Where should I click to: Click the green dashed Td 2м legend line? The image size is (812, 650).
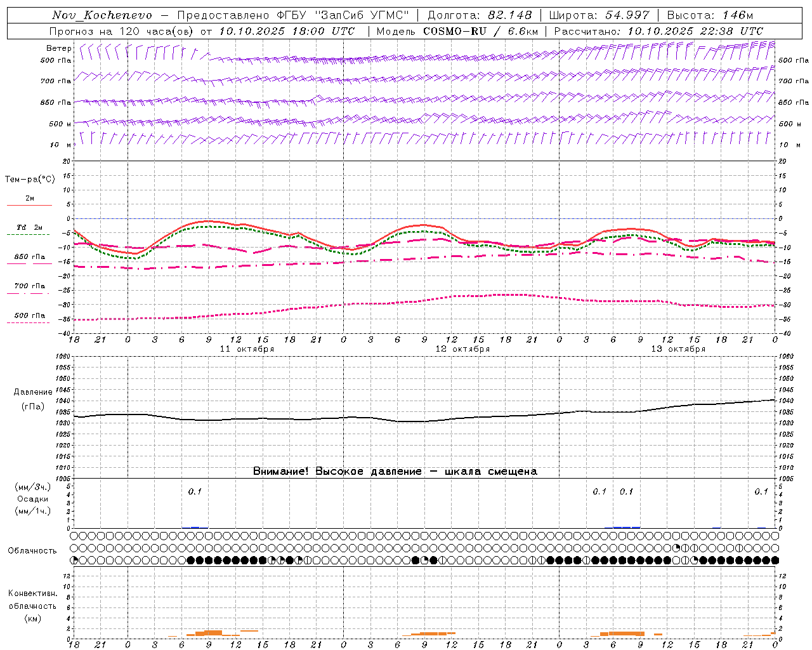29,234
